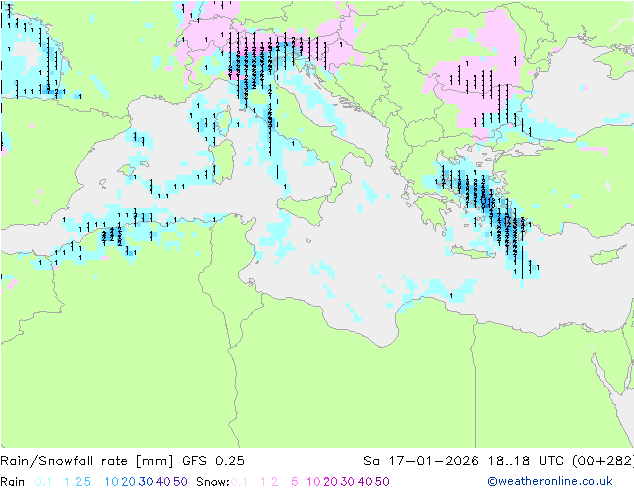This screenshot has width=634, height=490.
Task: Click rain legend value 50
Action: (x=180, y=482)
